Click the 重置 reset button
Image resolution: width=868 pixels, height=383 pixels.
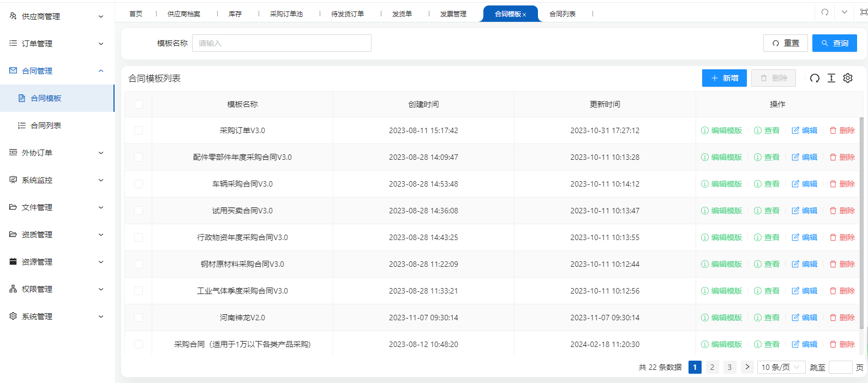pyautogui.click(x=786, y=43)
